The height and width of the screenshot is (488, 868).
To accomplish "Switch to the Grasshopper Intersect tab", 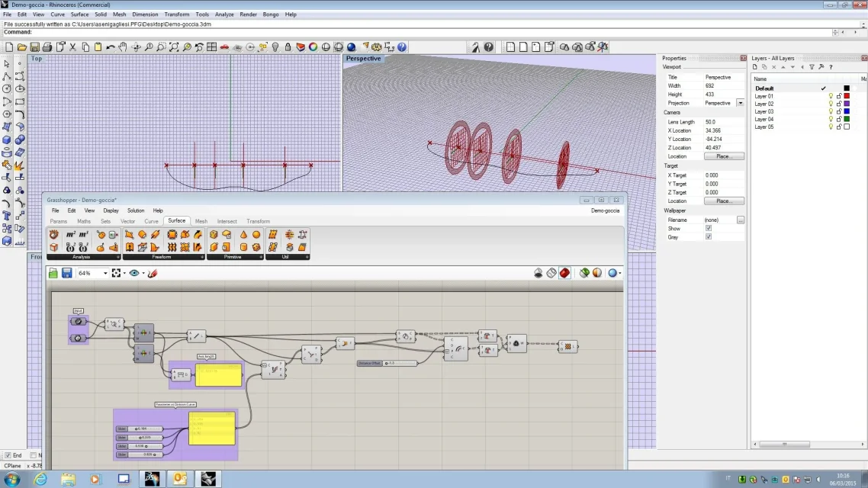I will point(227,221).
